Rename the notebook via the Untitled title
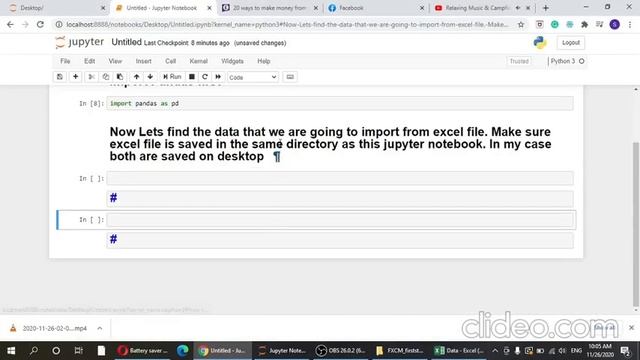640x360 pixels. tap(127, 42)
